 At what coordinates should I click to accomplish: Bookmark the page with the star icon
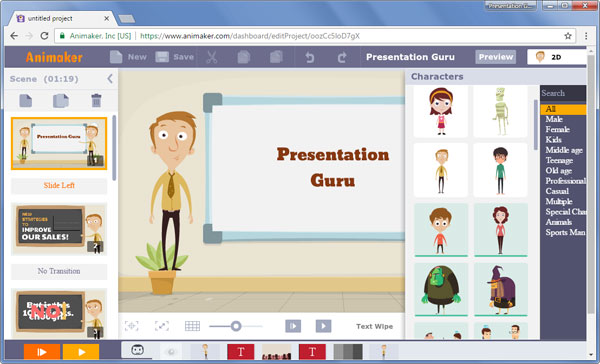tap(568, 36)
